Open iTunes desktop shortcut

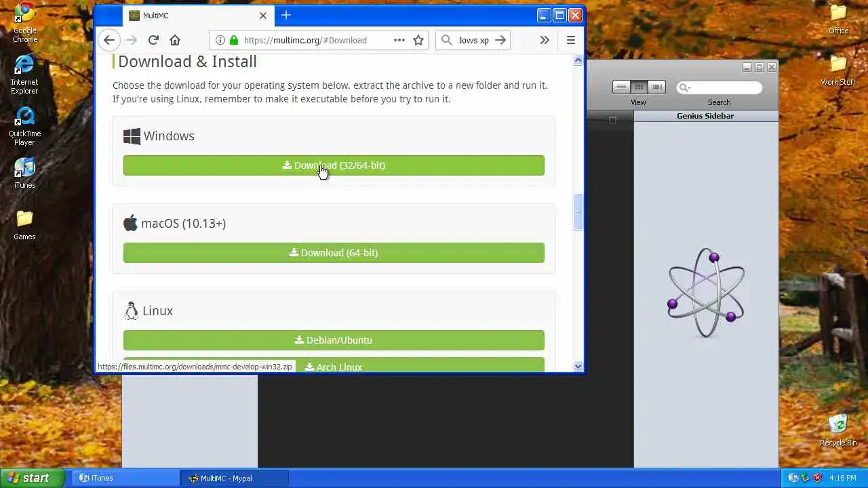(x=24, y=173)
